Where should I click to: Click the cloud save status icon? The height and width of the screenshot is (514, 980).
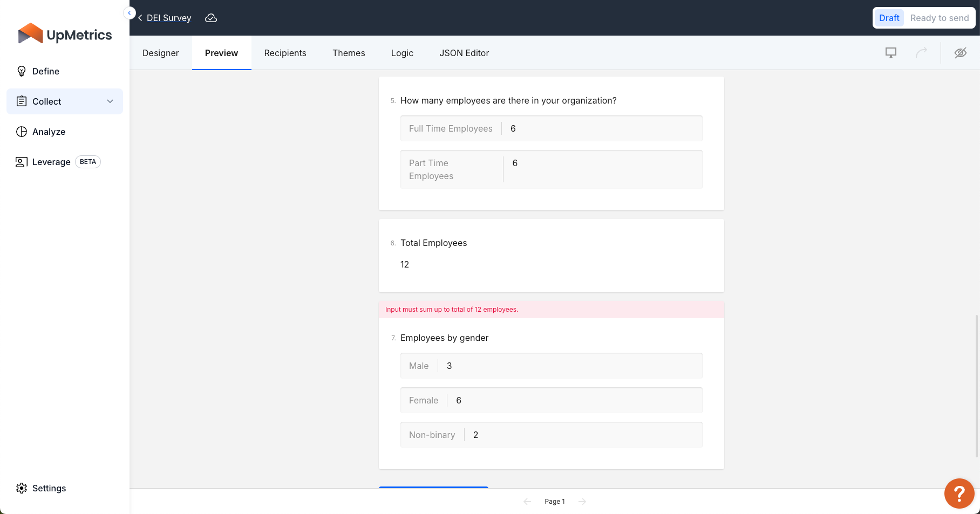[211, 18]
